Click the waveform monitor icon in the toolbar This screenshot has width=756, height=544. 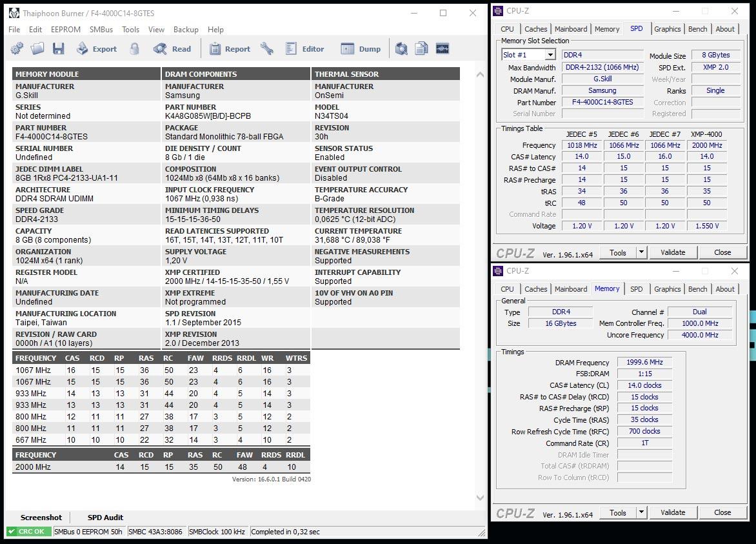[442, 48]
